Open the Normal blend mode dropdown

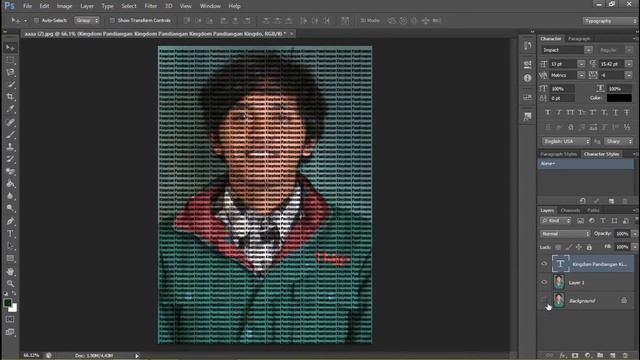pyautogui.click(x=565, y=234)
